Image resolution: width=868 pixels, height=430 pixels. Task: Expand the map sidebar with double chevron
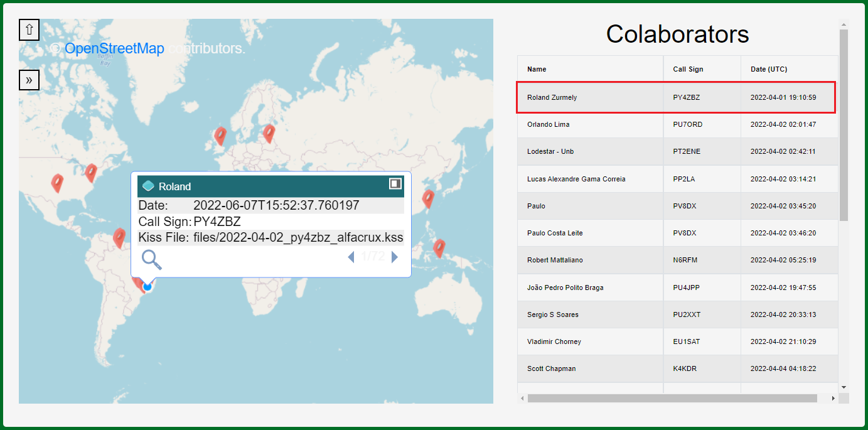[x=29, y=80]
